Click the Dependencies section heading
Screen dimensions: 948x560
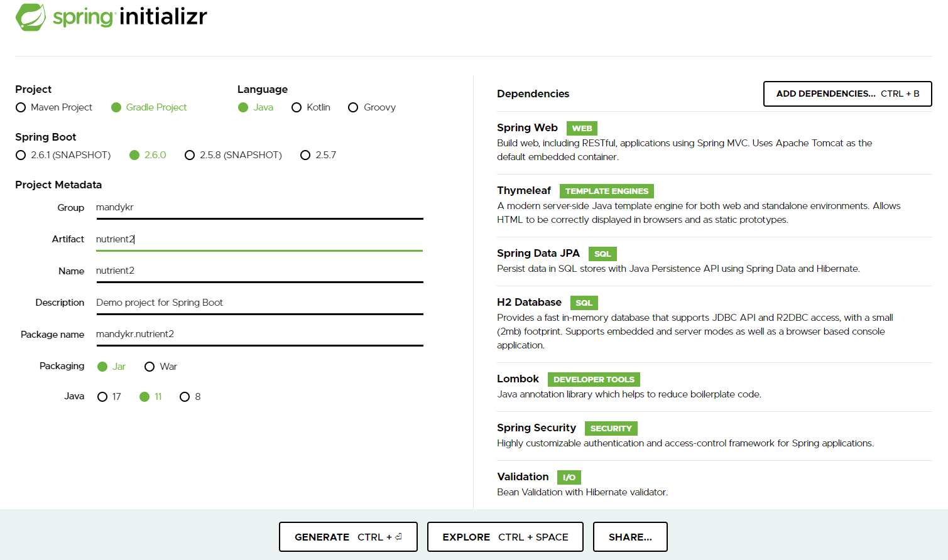533,94
